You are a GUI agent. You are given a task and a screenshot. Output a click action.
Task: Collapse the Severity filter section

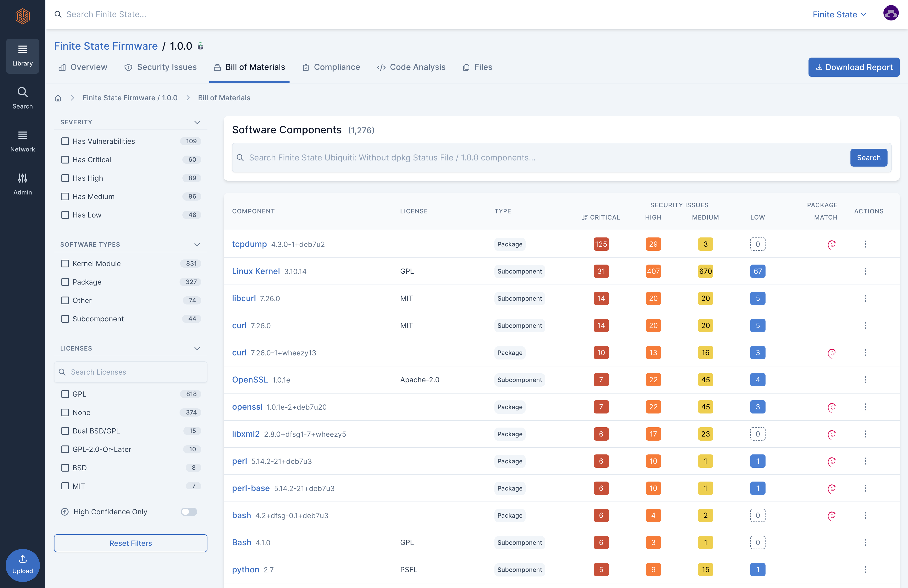[197, 123]
